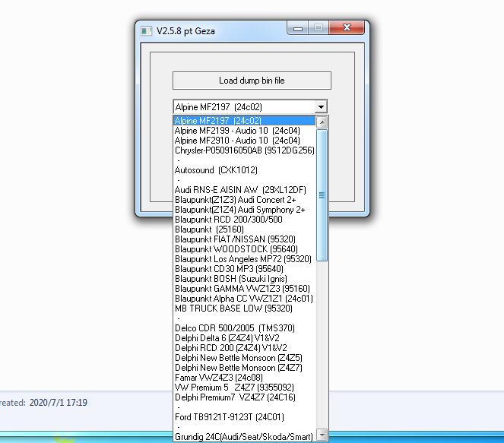
Task: Choose Blaupunkt RCD 200/300/500 item
Action: coord(228,220)
